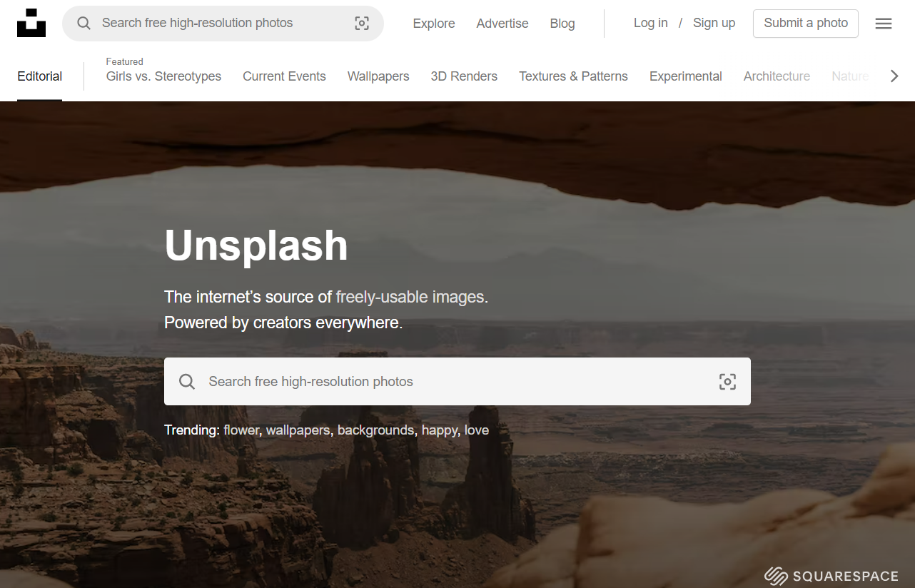Open the Advertise page
The height and width of the screenshot is (588, 915).
click(x=502, y=24)
